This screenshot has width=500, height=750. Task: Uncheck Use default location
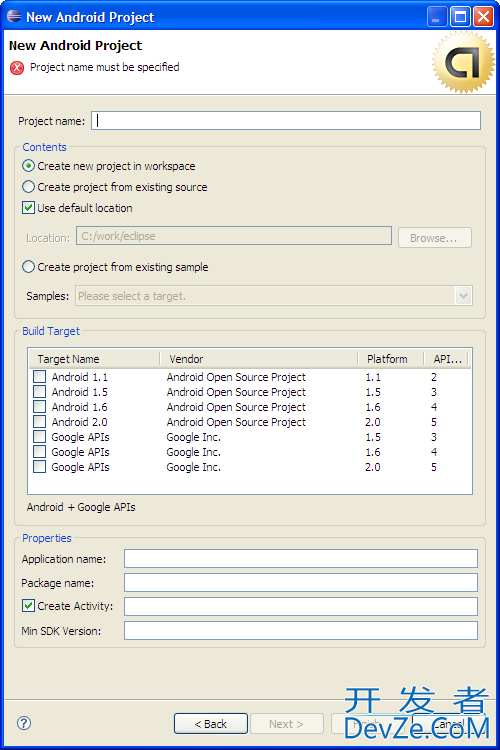(x=28, y=208)
